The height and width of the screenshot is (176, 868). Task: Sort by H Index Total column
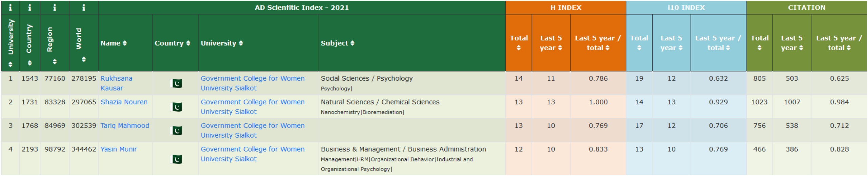tap(518, 43)
